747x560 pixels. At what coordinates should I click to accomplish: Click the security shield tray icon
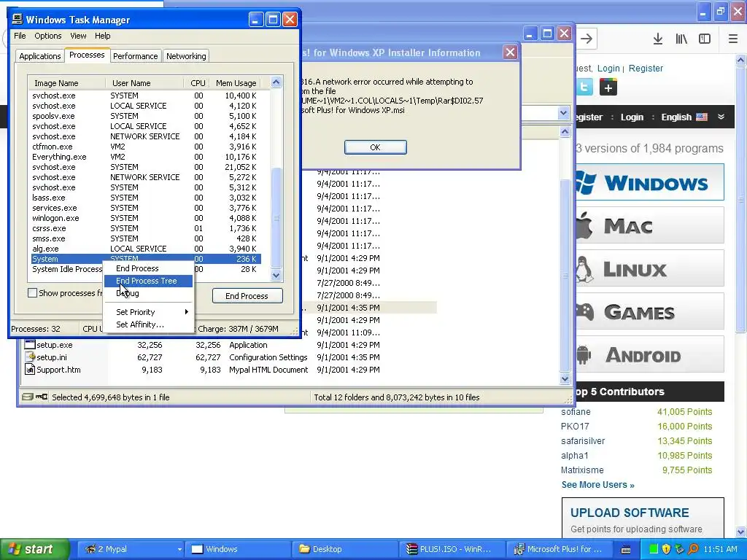[x=667, y=549]
